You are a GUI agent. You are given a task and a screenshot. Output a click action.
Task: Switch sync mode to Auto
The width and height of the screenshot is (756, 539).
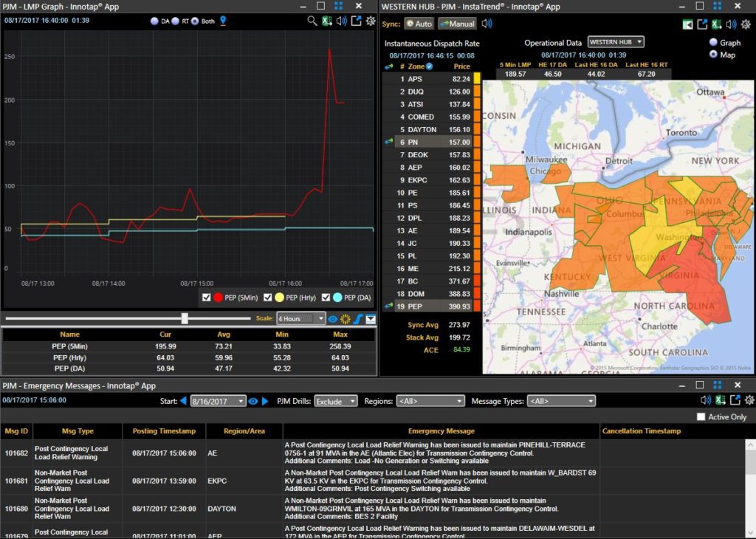[x=419, y=24]
